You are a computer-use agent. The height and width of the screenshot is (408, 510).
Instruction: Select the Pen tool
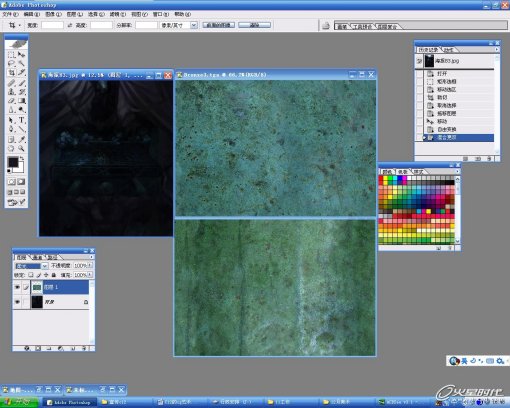tap(11, 129)
